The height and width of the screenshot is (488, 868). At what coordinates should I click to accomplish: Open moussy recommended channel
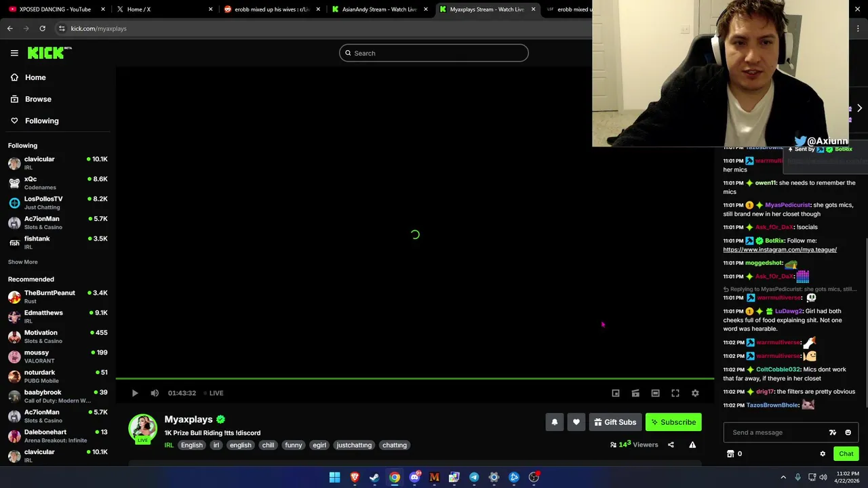click(x=58, y=356)
